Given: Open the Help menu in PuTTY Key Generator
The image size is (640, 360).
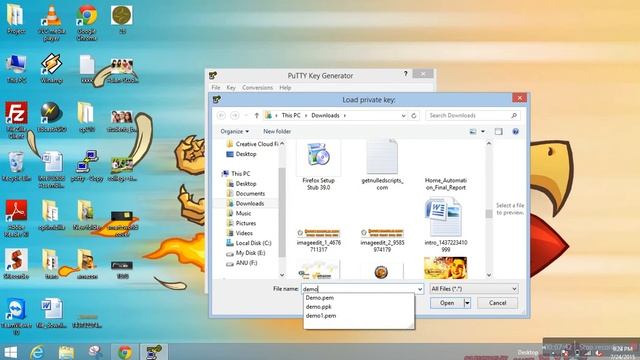Looking at the screenshot, I should point(285,88).
